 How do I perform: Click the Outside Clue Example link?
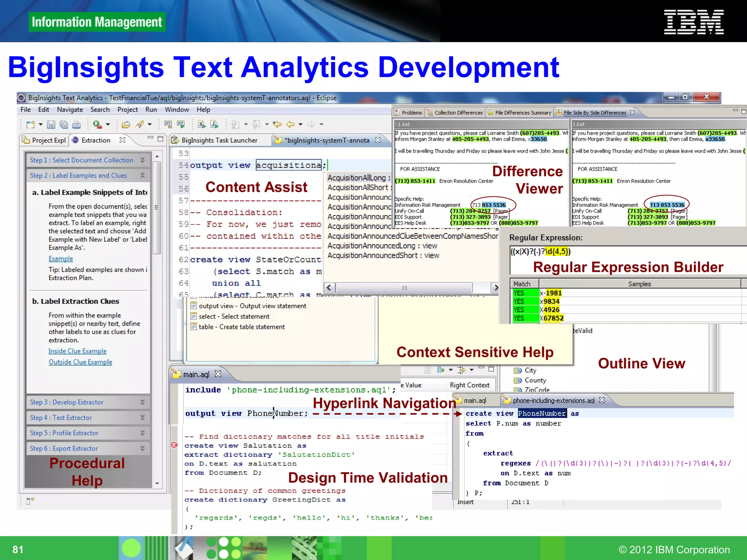(x=80, y=362)
